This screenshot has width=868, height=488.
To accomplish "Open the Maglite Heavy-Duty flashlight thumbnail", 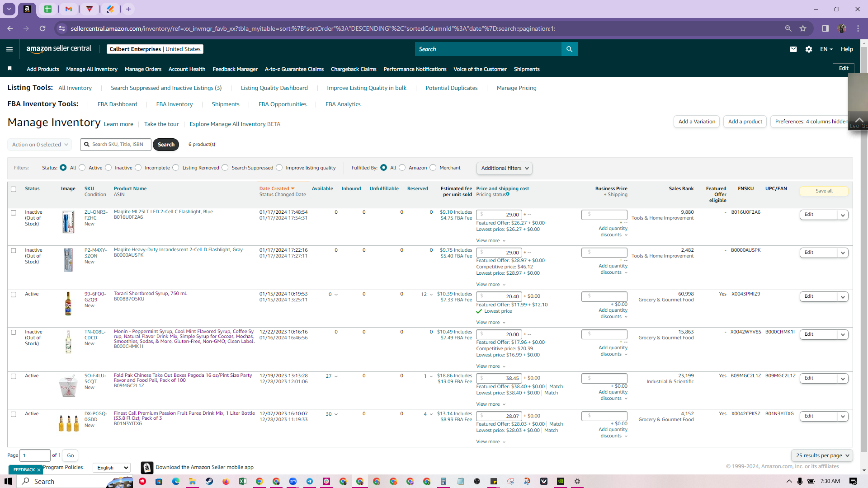I will click(68, 260).
